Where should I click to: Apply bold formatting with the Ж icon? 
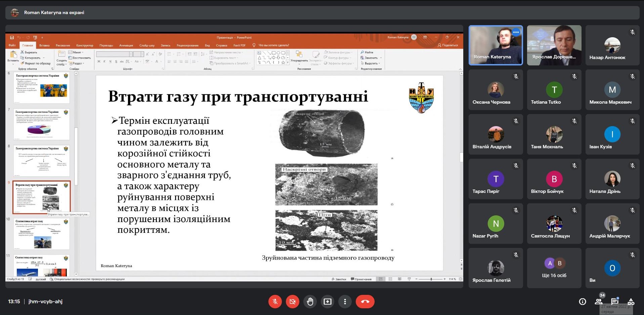coord(98,62)
